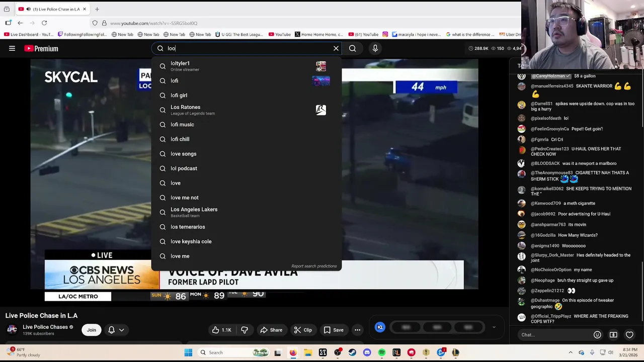Select 'Los Ratones' suggestion
Viewport: 644px width, 362px height.
click(x=247, y=110)
